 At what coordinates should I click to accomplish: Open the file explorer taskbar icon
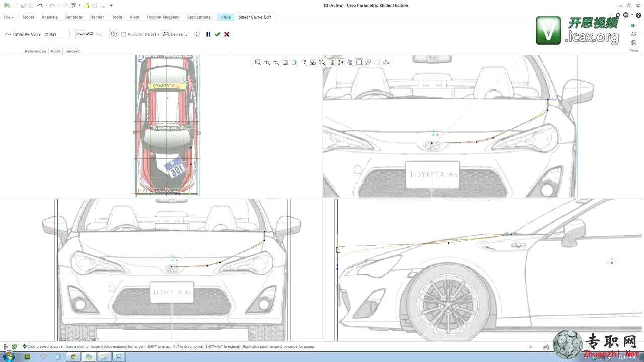tap(103, 357)
